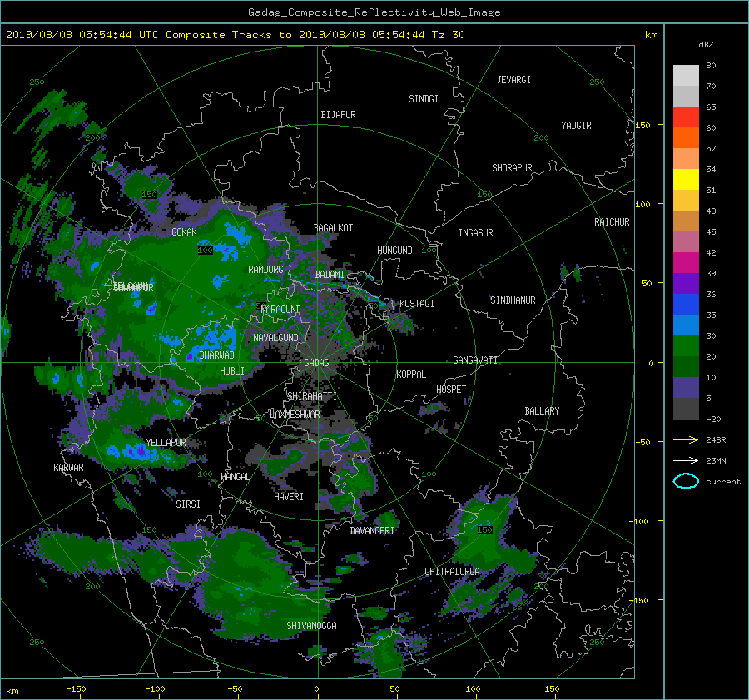
Task: Click the BIJAPUR city label
Action: (x=338, y=115)
